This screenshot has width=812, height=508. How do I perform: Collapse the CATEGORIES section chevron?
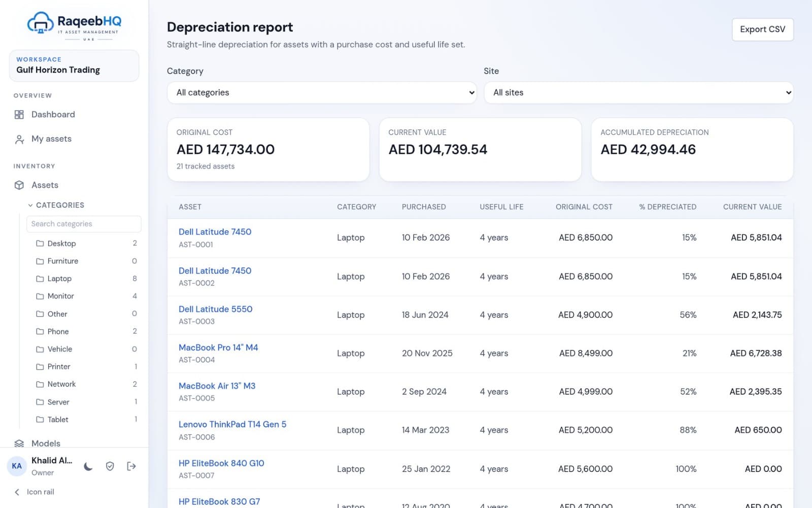pos(30,205)
